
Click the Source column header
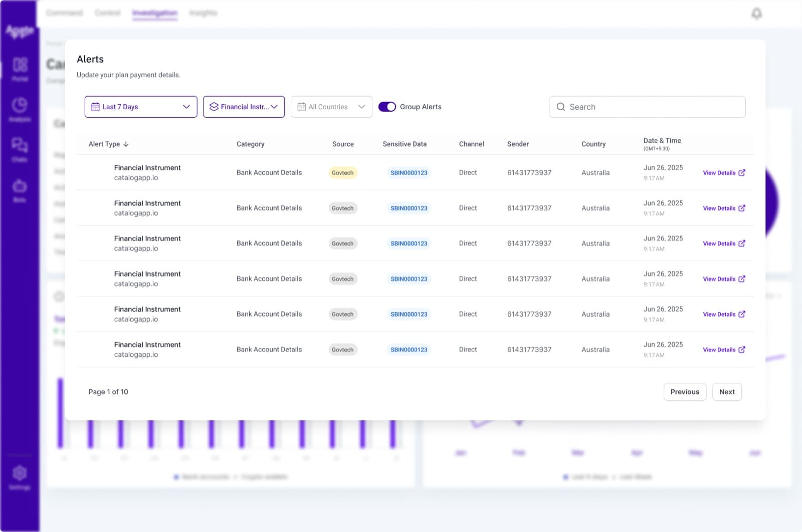coord(343,144)
